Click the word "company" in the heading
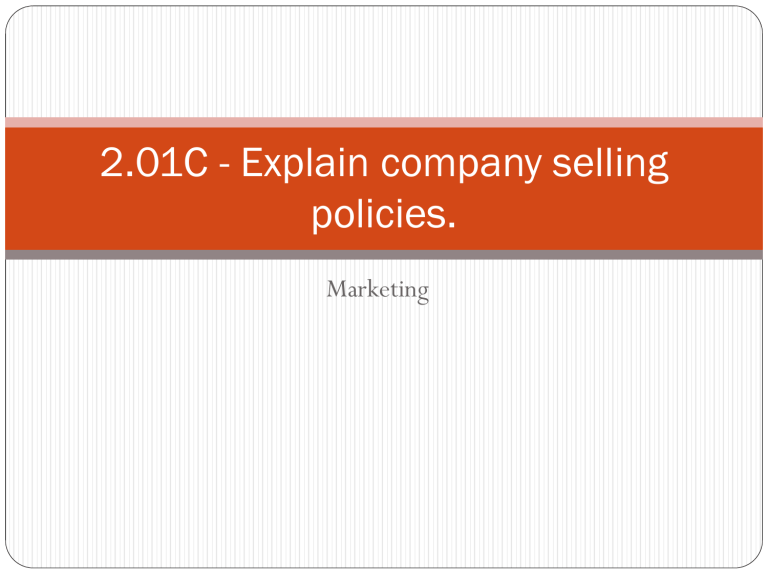Image resolution: width=768 pixels, height=576 pixels. pos(461,166)
